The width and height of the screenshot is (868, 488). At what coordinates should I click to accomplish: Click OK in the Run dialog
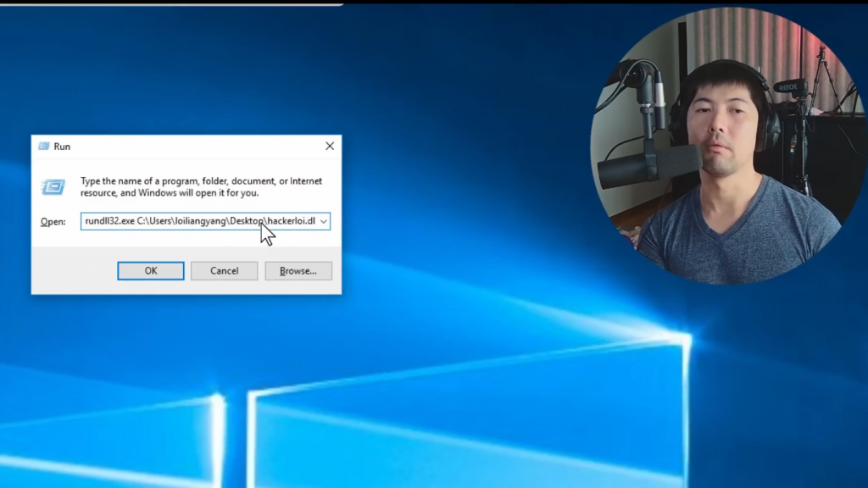click(x=151, y=270)
